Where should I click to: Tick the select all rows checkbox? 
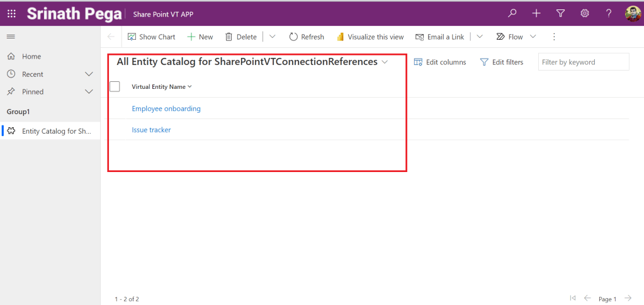coord(115,87)
